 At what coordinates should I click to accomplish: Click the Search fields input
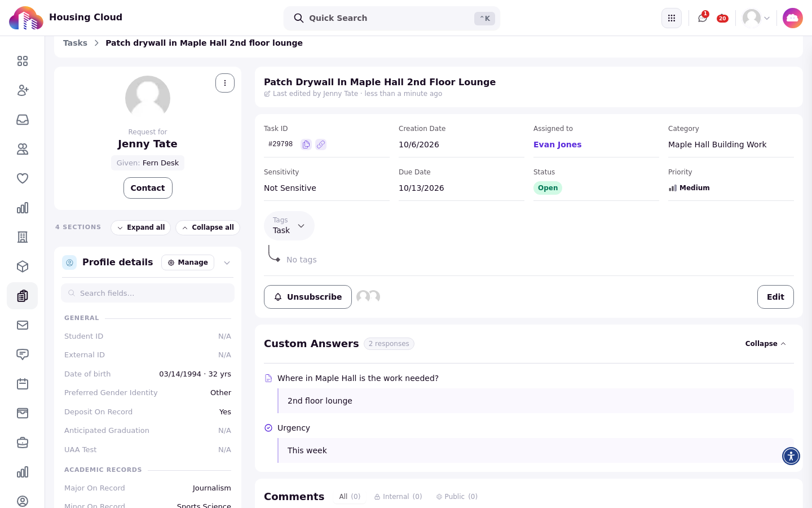[x=148, y=293]
